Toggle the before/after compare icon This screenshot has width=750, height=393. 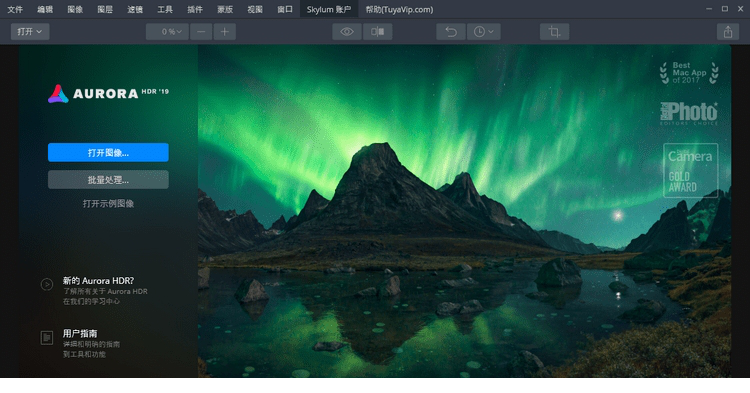point(377,32)
